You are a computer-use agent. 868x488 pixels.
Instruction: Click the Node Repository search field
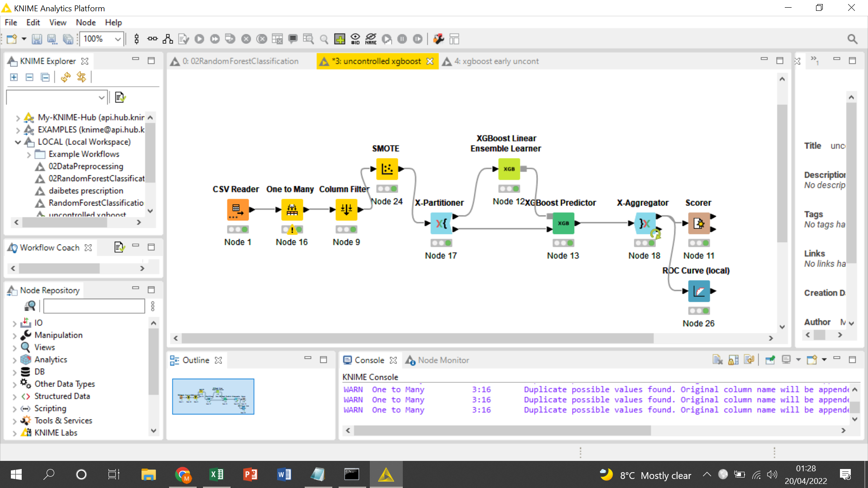point(94,306)
